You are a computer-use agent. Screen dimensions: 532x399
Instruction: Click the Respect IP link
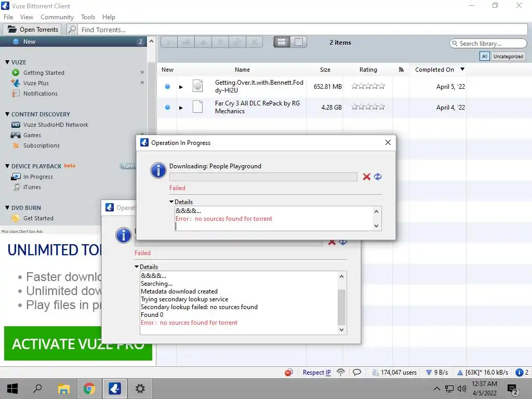click(316, 373)
